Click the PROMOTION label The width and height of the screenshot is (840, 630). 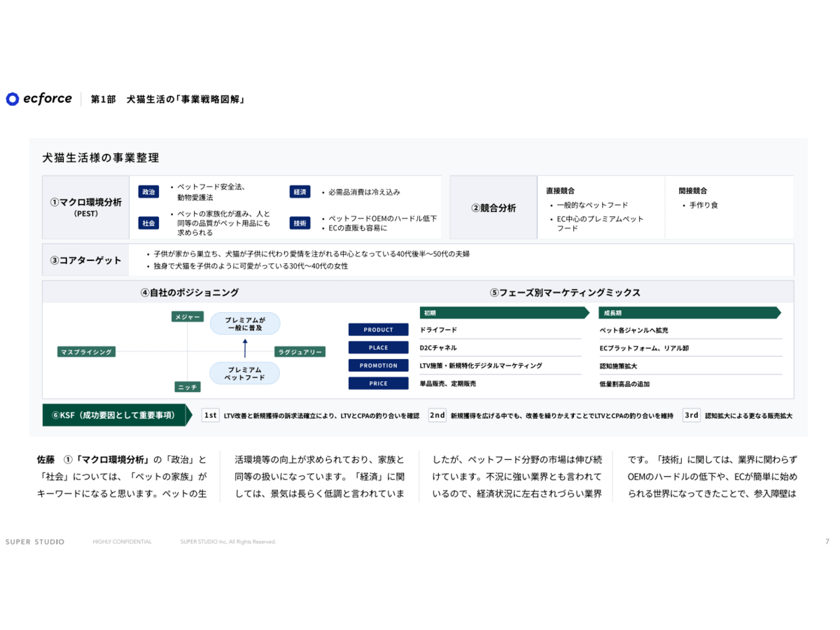378,365
